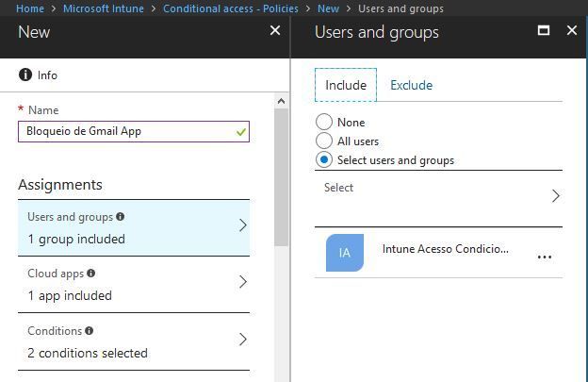Open the Select users chevron row
The height and width of the screenshot is (382, 588).
tap(439, 195)
